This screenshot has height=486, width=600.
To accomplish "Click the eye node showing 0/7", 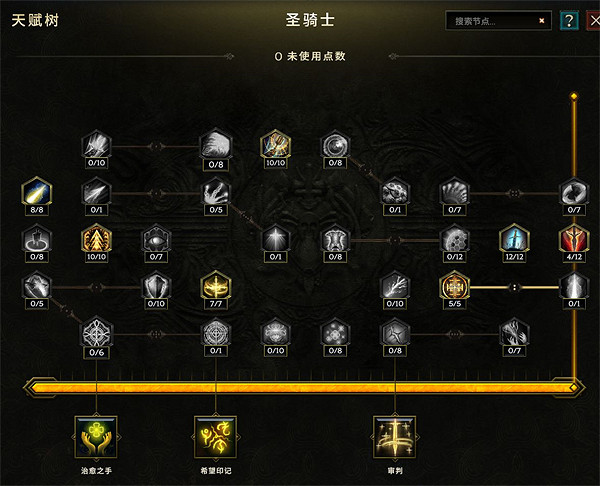I will [x=156, y=239].
